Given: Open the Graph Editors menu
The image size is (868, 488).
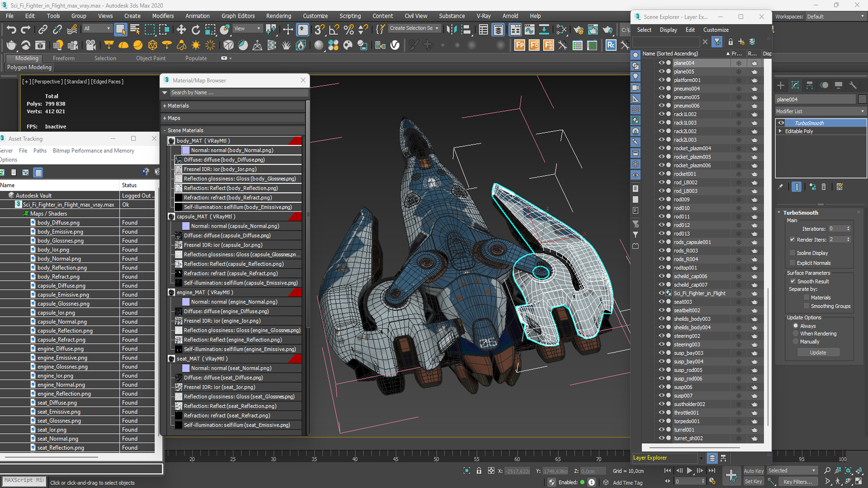Looking at the screenshot, I should pyautogui.click(x=238, y=16).
